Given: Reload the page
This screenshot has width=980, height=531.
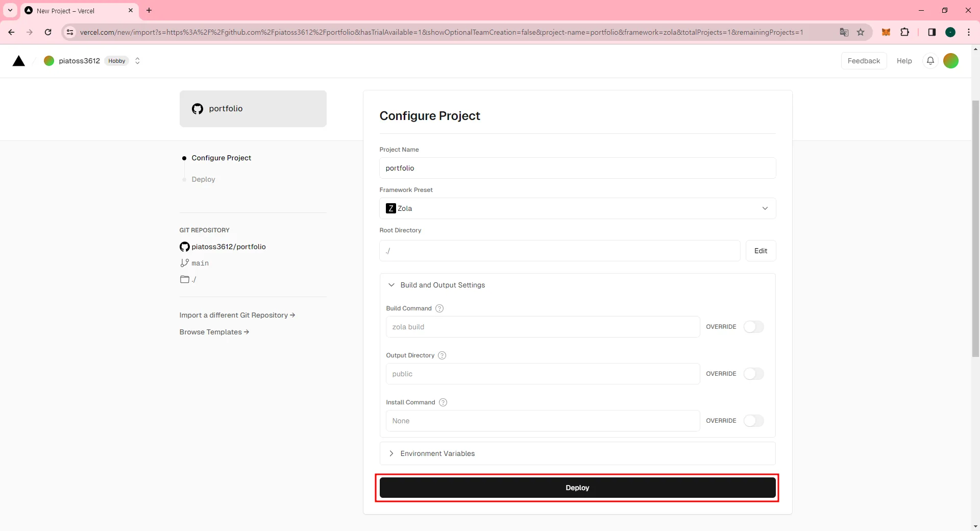Looking at the screenshot, I should 48,32.
